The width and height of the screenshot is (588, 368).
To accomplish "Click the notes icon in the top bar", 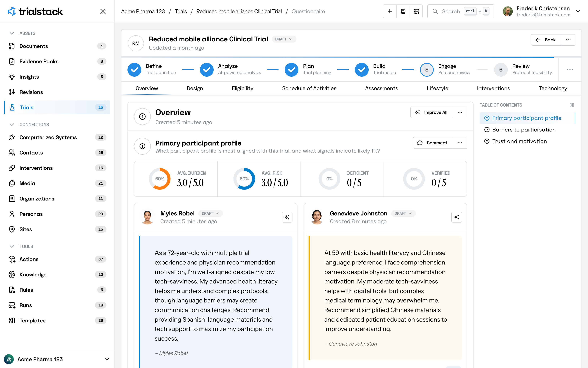I will 403,11.
